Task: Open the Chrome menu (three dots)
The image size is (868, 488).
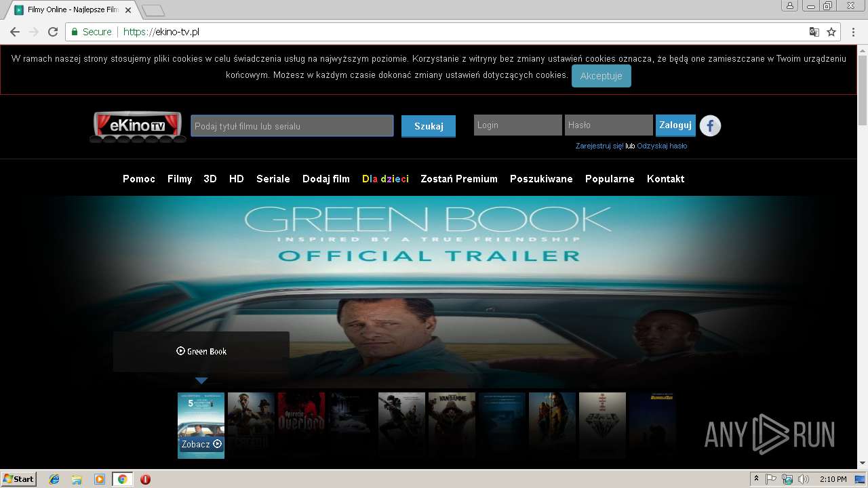Action: coord(852,32)
